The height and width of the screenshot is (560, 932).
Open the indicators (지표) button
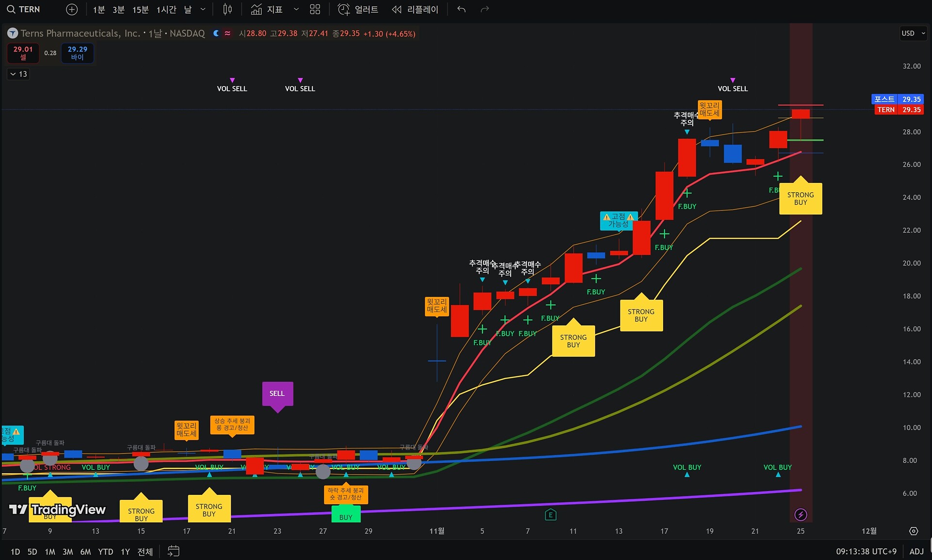[x=267, y=9]
